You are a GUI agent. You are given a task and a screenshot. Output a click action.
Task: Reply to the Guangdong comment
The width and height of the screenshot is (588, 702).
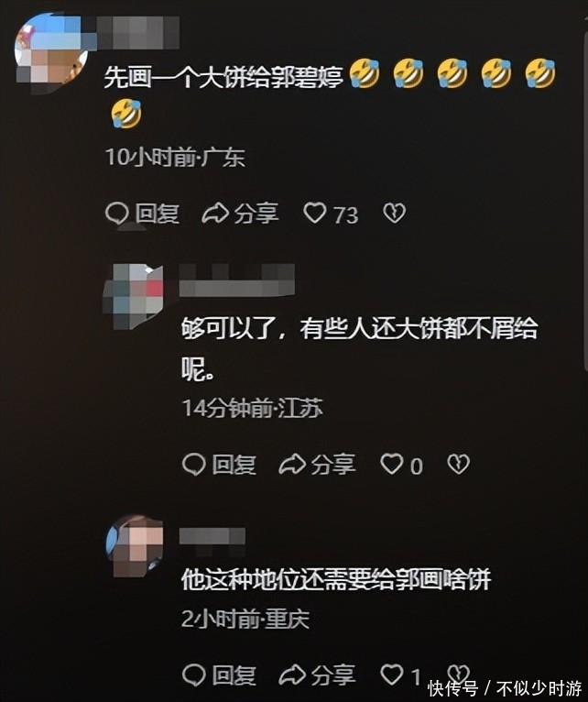142,214
